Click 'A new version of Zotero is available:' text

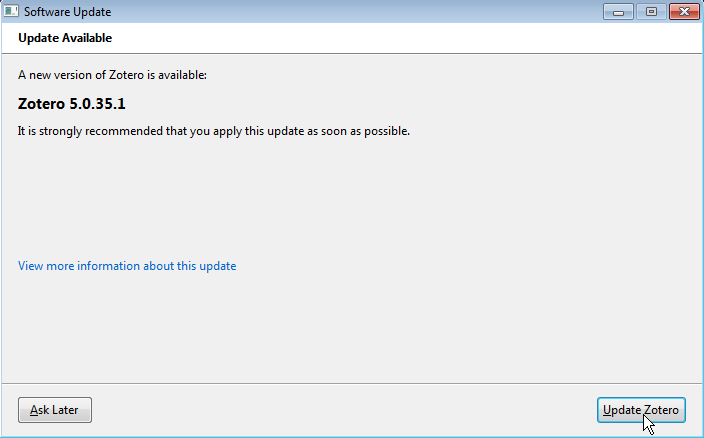tap(112, 75)
